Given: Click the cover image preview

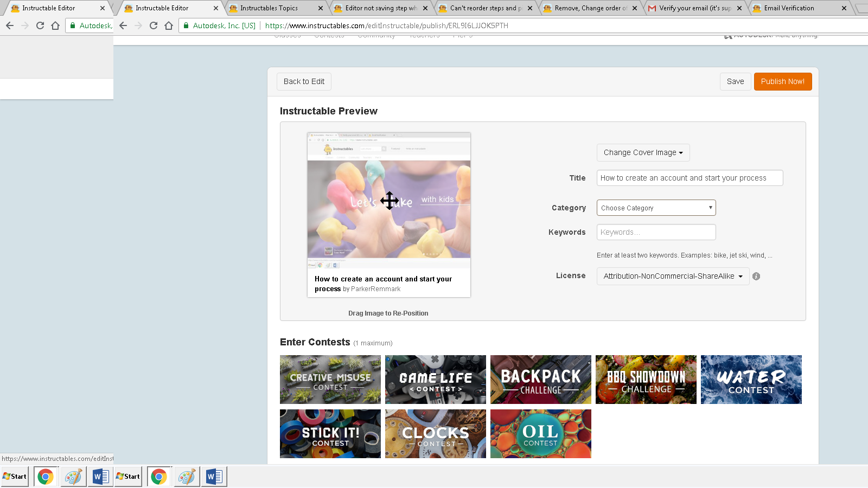Looking at the screenshot, I should 389,201.
